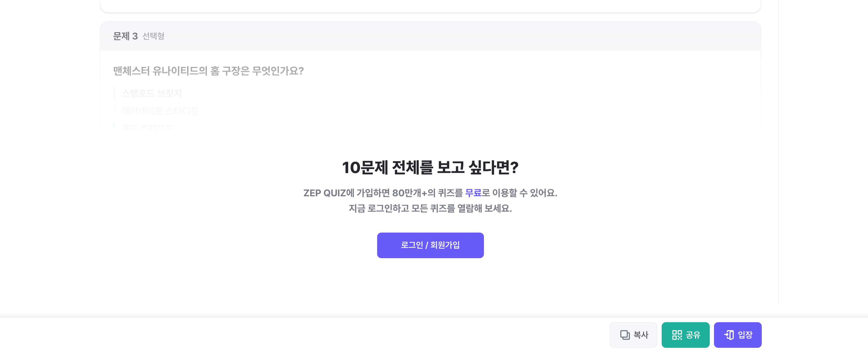
Task: Click the Manchester United home stadium question text
Action: point(208,71)
